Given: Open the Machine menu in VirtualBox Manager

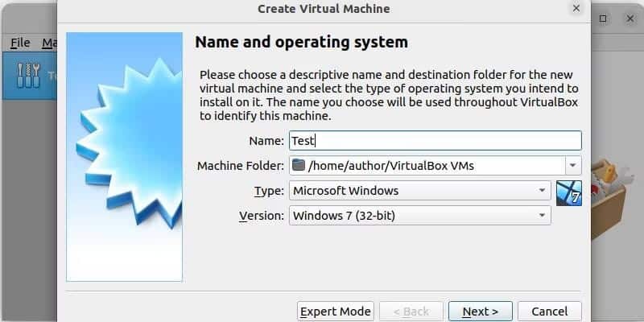Looking at the screenshot, I should (x=49, y=43).
